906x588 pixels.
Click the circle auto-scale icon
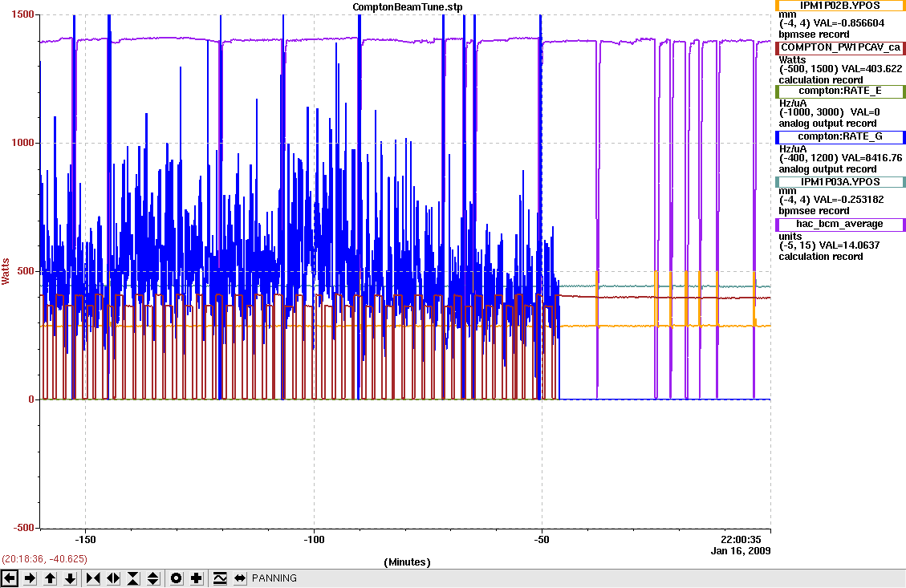pos(177,578)
